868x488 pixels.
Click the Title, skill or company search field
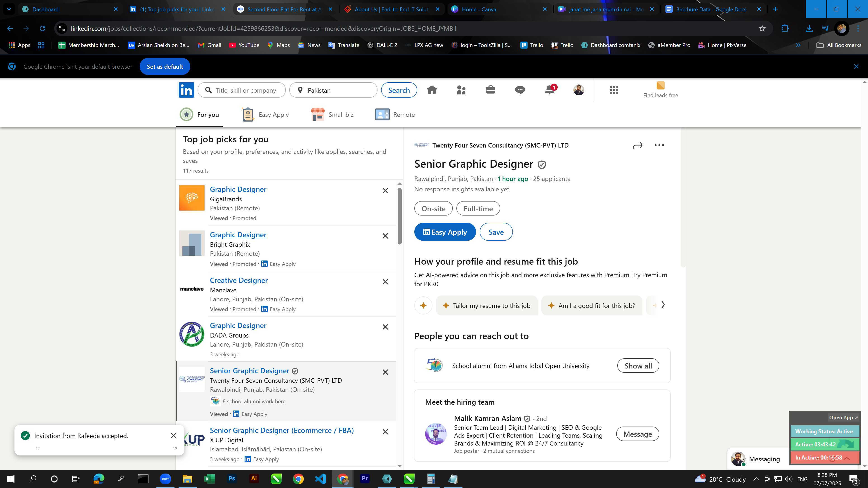tap(242, 90)
